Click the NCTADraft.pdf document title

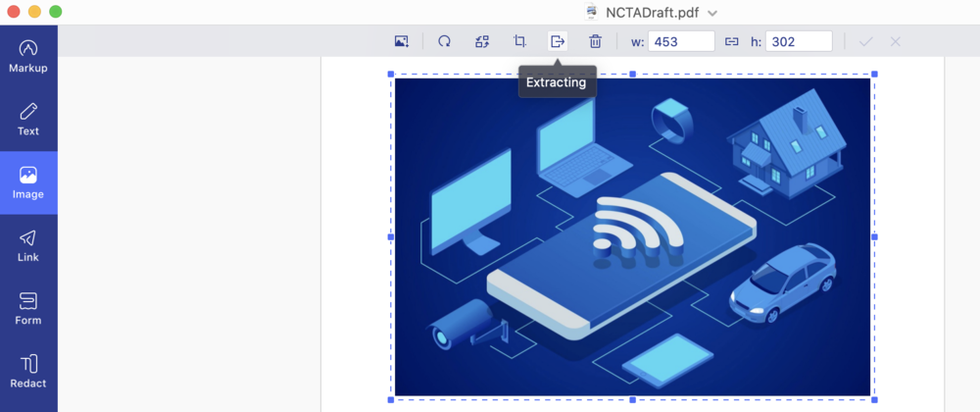(x=652, y=13)
